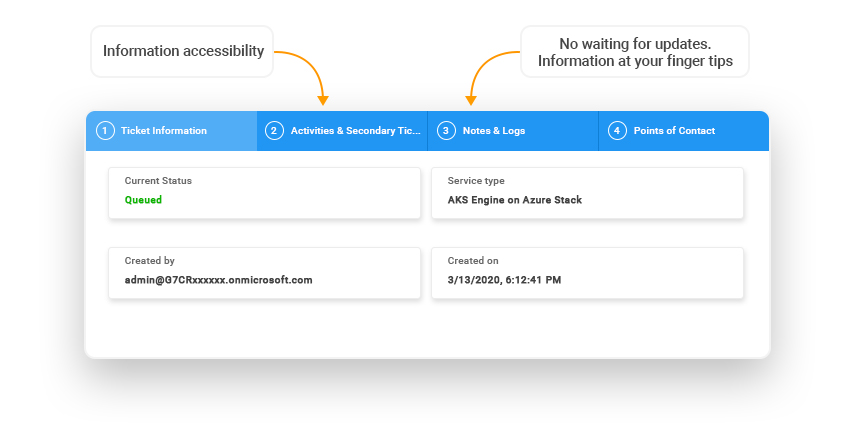Click the No waiting for updates callout

pyautogui.click(x=635, y=52)
